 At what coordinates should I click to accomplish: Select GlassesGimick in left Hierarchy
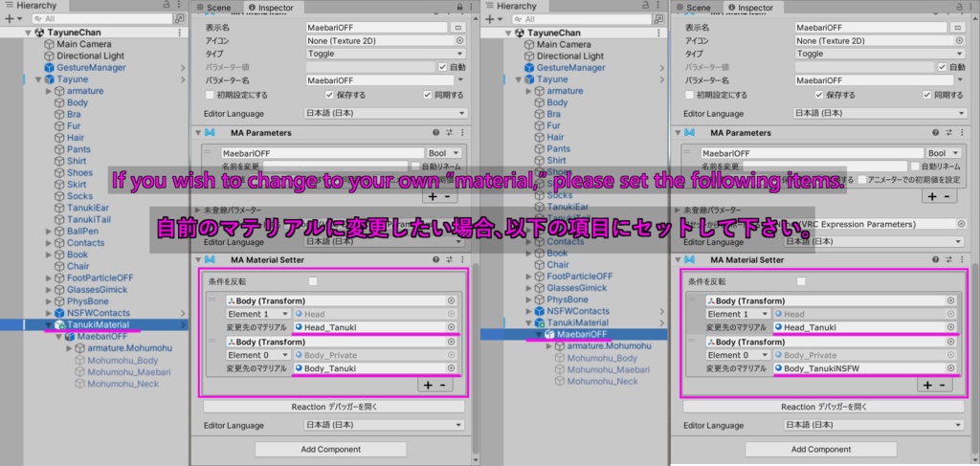click(x=97, y=290)
